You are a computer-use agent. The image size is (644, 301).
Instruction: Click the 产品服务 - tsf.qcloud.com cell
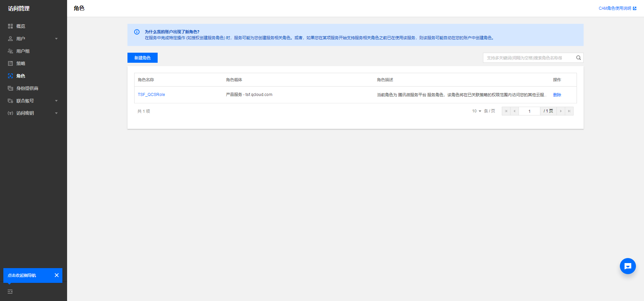pyautogui.click(x=249, y=95)
